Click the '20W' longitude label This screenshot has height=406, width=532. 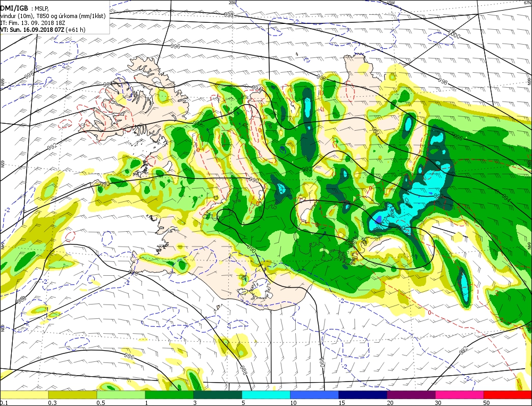point(232,2)
